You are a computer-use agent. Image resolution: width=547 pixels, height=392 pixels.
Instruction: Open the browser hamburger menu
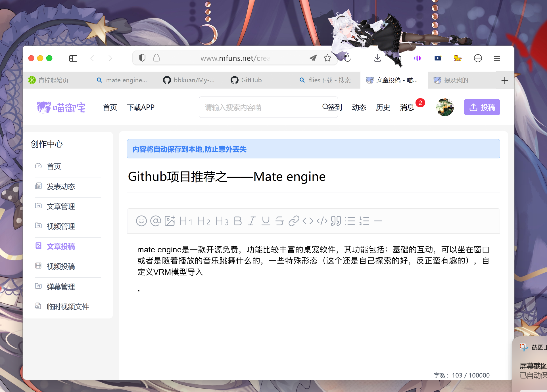click(x=497, y=58)
